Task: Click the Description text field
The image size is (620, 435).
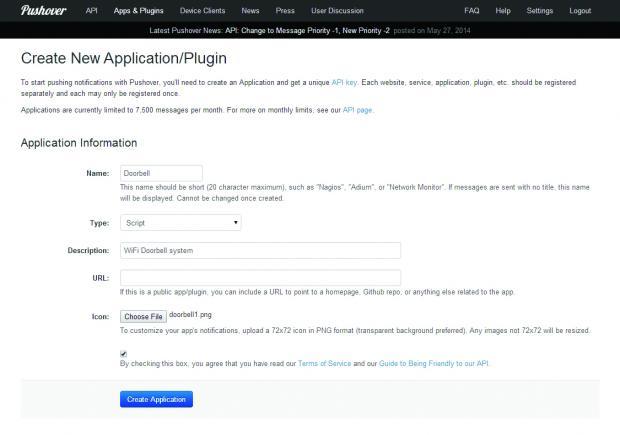Action: pos(260,250)
